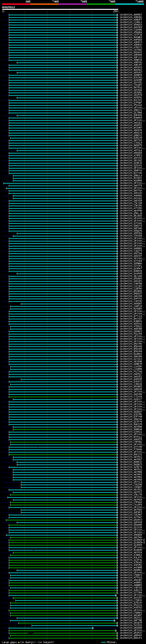This screenshot has width=146, height=644.
Task: Click the alignment bar for UniRef100_P47832
Action: [x=75, y=625]
